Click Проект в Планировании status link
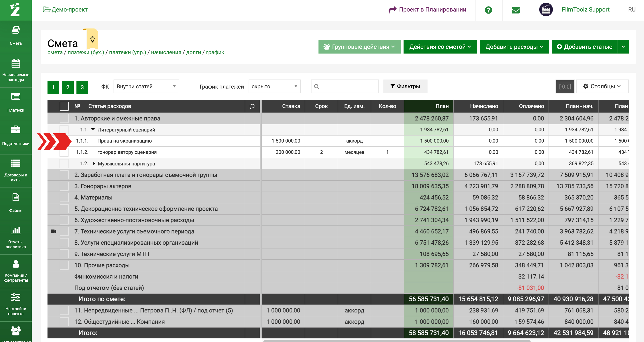 point(427,9)
